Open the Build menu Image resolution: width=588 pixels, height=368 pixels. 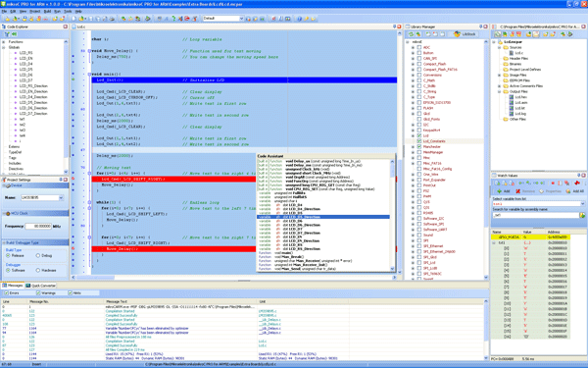pos(47,11)
